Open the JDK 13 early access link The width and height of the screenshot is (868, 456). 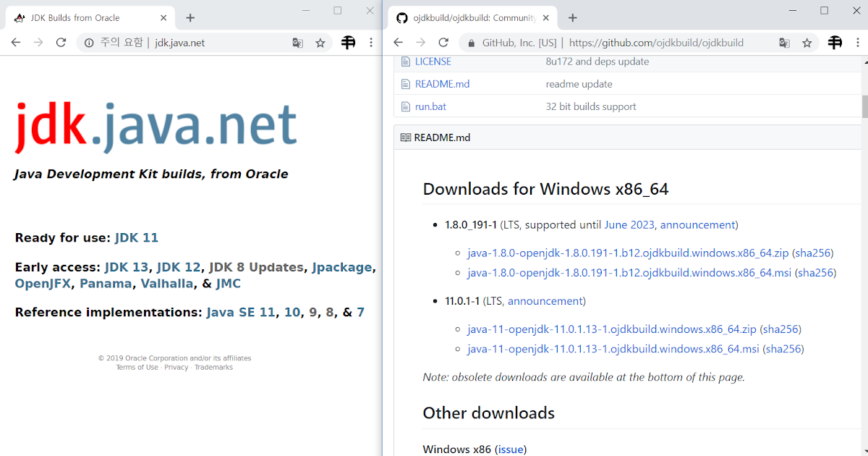click(x=127, y=267)
